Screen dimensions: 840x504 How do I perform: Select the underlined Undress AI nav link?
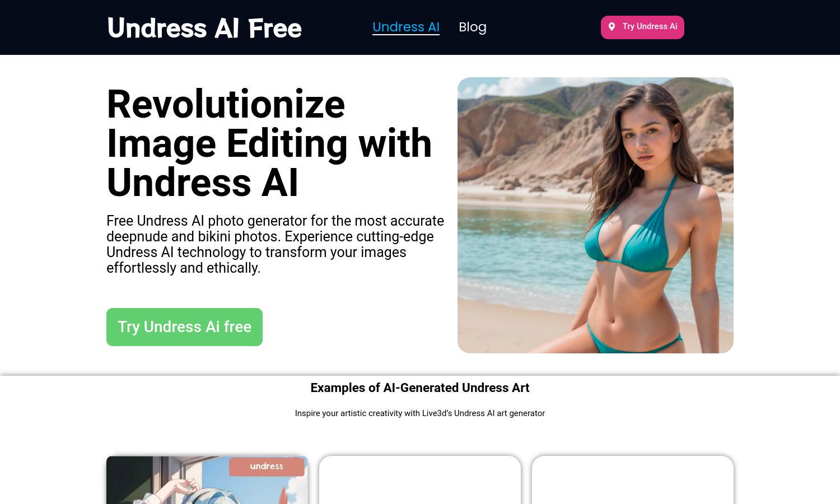(406, 27)
